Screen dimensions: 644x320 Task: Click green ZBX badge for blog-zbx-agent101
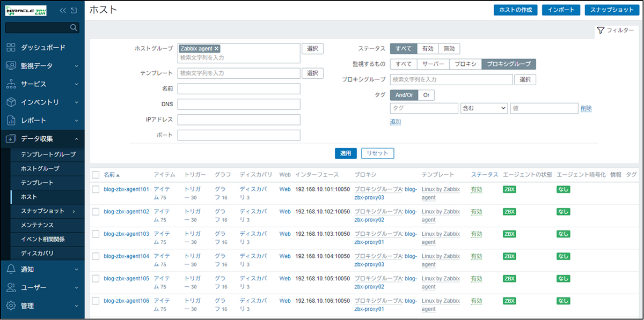509,189
